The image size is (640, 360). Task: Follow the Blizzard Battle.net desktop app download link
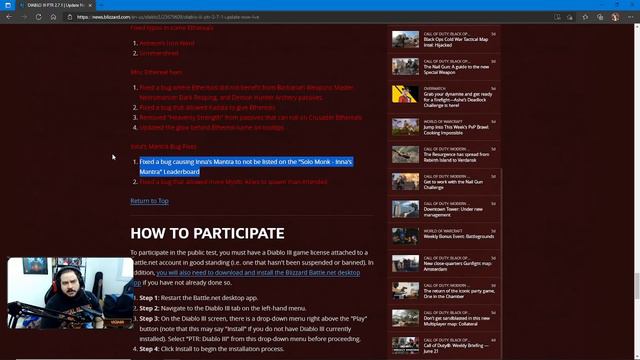[258, 273]
